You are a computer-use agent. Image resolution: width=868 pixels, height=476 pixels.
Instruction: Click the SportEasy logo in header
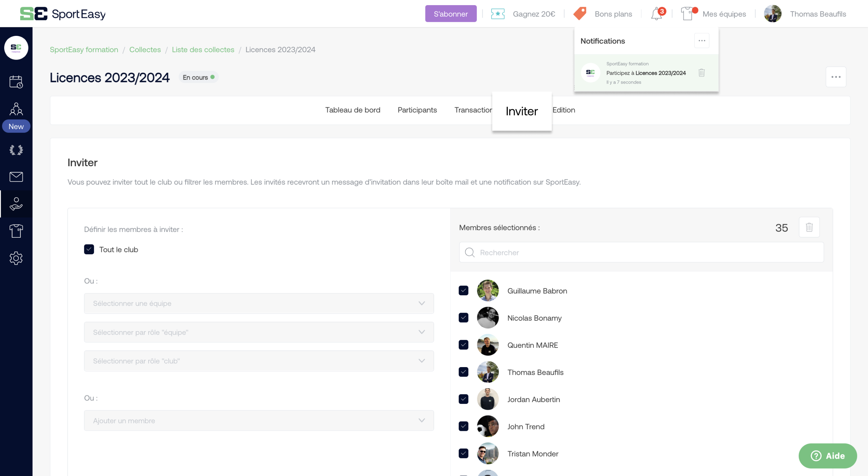click(63, 14)
